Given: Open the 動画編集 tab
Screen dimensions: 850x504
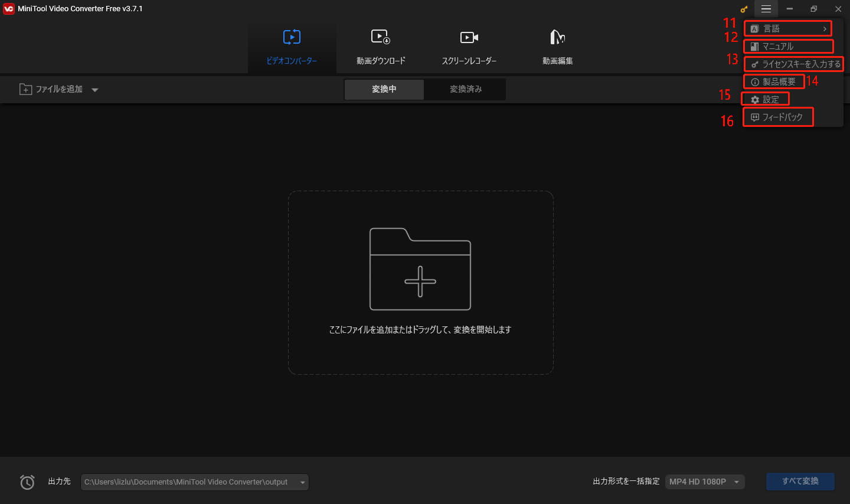Looking at the screenshot, I should pos(558,47).
